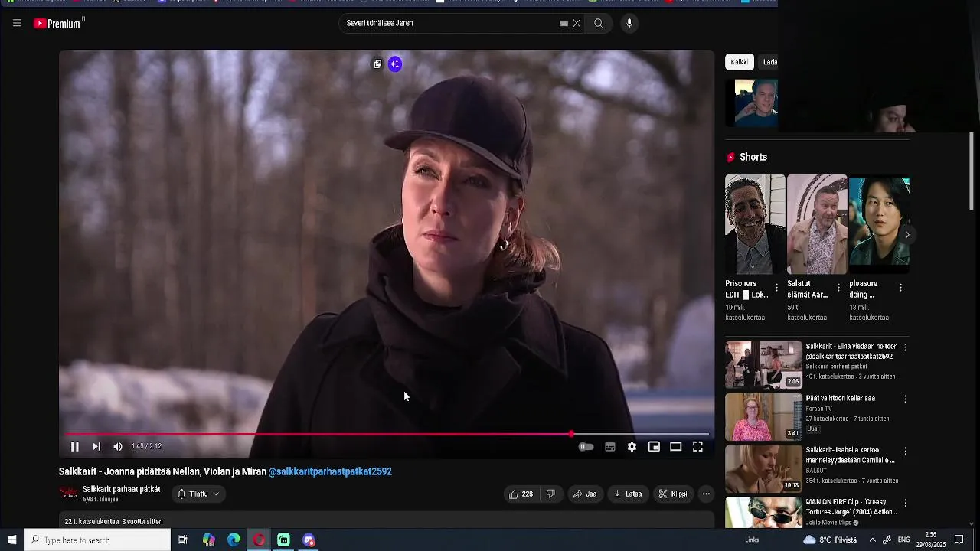Create a clip with Klippi button

click(674, 494)
